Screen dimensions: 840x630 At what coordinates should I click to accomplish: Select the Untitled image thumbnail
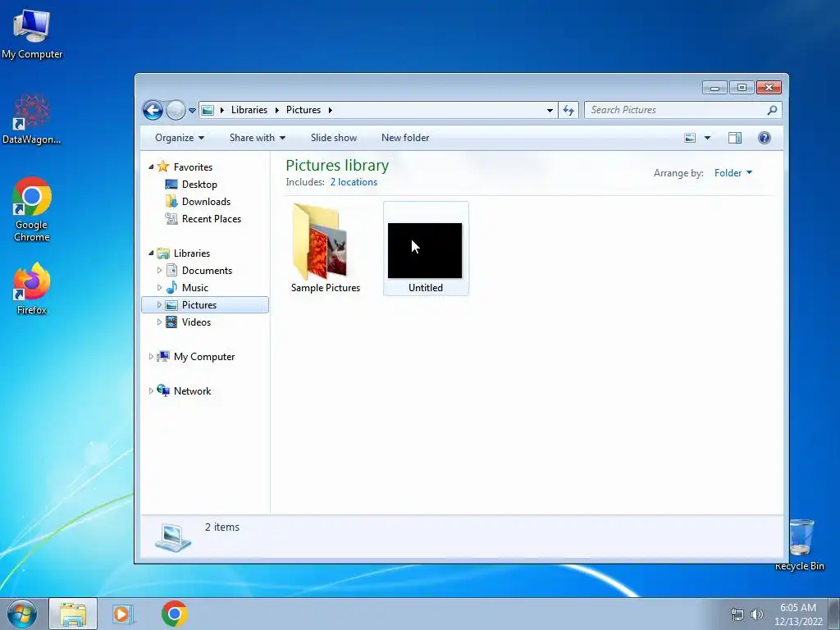pos(425,251)
